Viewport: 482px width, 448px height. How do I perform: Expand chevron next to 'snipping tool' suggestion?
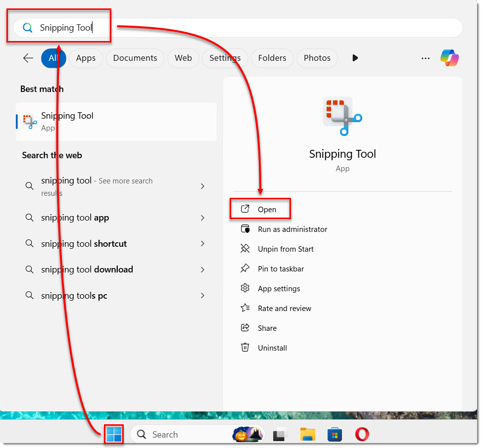click(202, 186)
